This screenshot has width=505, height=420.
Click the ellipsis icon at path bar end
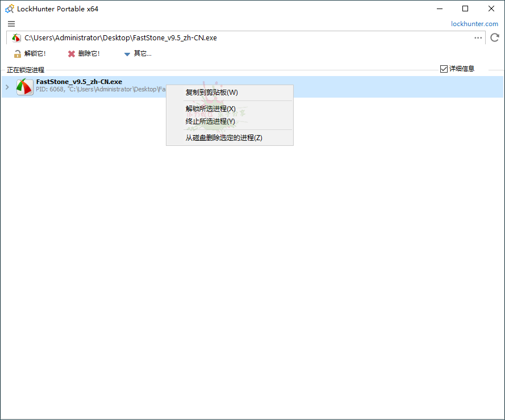click(478, 37)
